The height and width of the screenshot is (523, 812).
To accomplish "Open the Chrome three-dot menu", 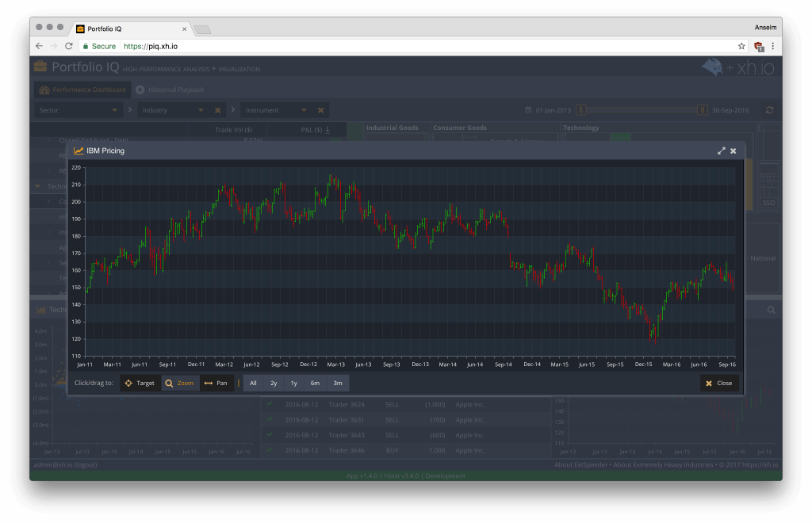I will pos(772,46).
